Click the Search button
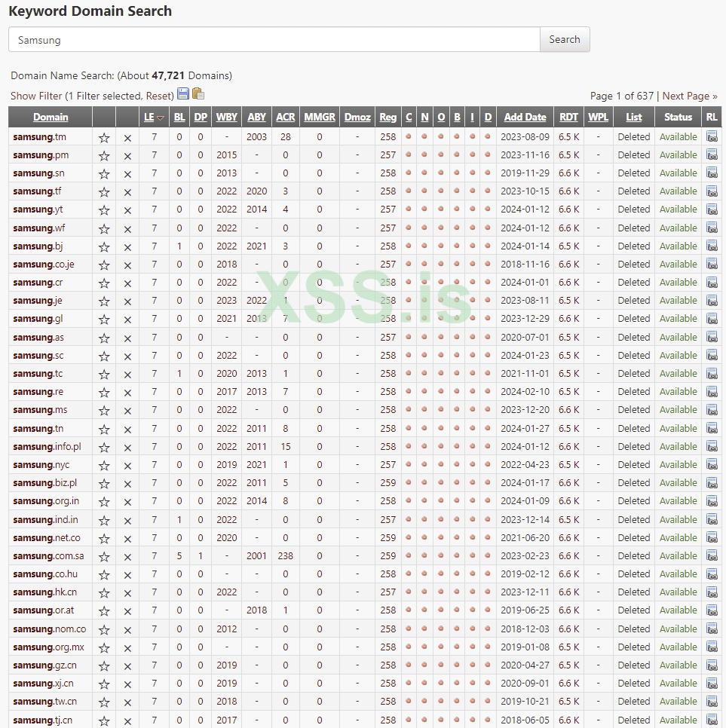 (565, 39)
